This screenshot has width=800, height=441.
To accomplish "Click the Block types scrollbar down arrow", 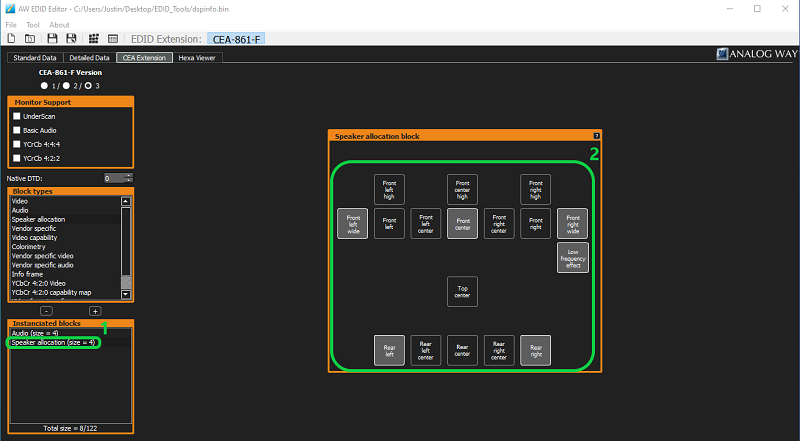I will click(126, 295).
